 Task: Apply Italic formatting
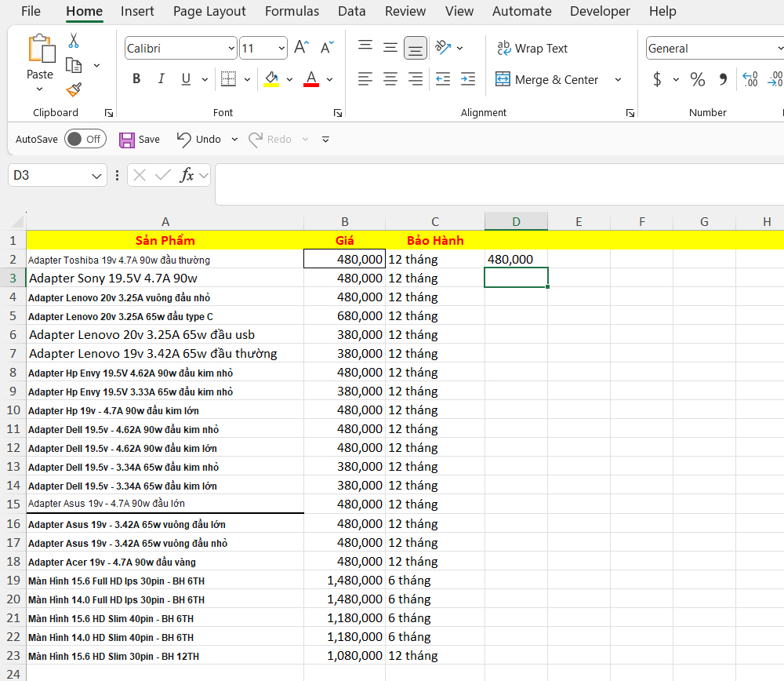click(x=162, y=79)
